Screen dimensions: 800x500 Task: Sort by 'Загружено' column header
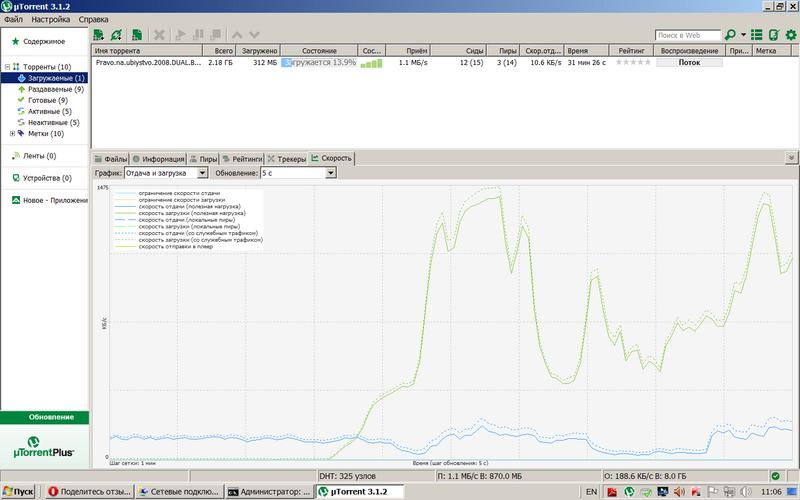click(258, 51)
